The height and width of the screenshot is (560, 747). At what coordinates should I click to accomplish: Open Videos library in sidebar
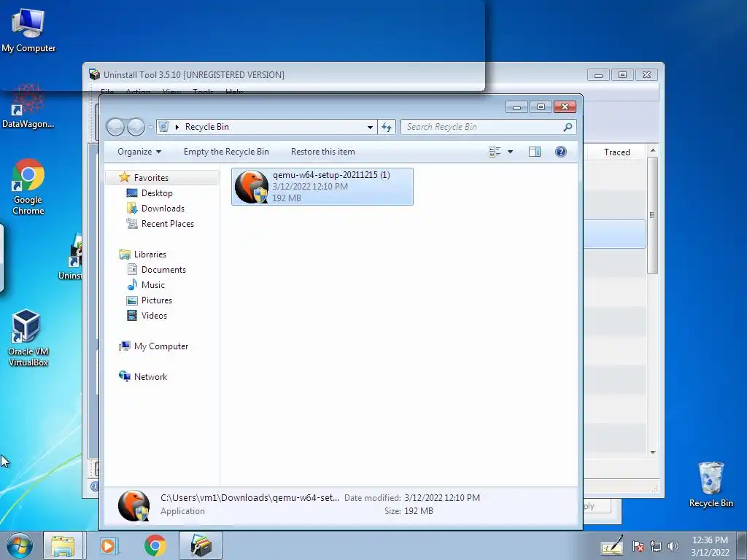pos(154,316)
